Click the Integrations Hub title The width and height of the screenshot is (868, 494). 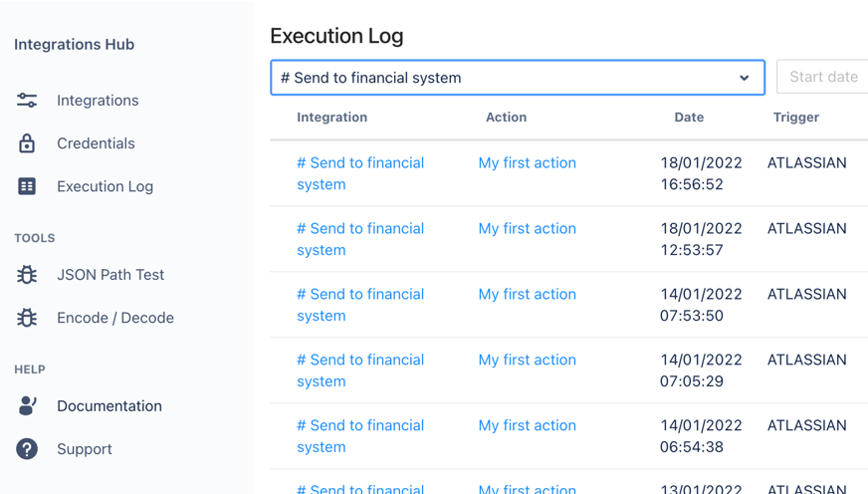(x=74, y=44)
